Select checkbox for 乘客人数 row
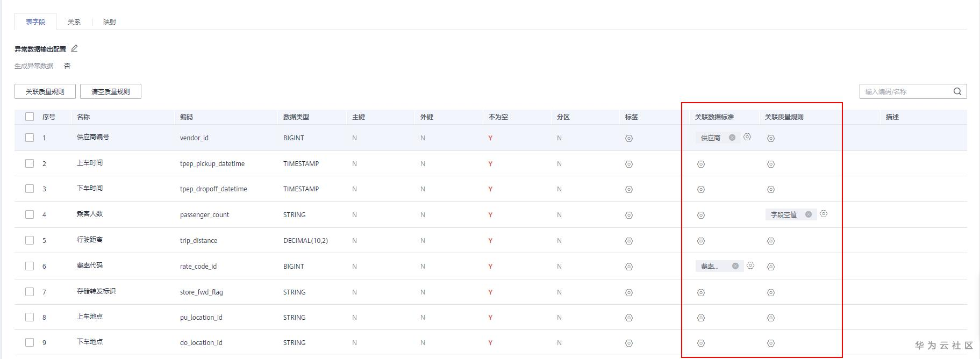This screenshot has width=980, height=359. [30, 214]
